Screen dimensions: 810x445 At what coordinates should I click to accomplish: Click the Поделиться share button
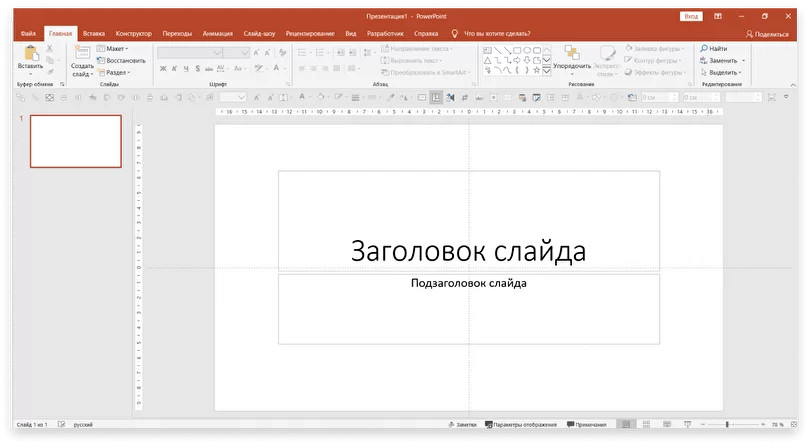[x=766, y=33]
